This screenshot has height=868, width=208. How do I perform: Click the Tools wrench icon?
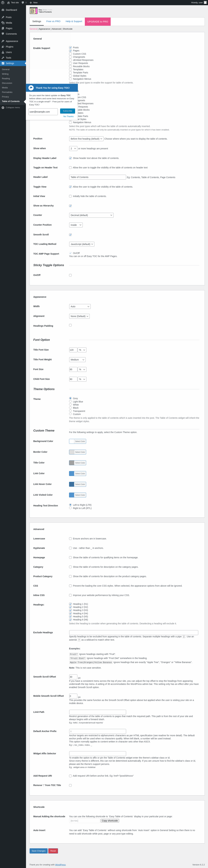(3, 58)
